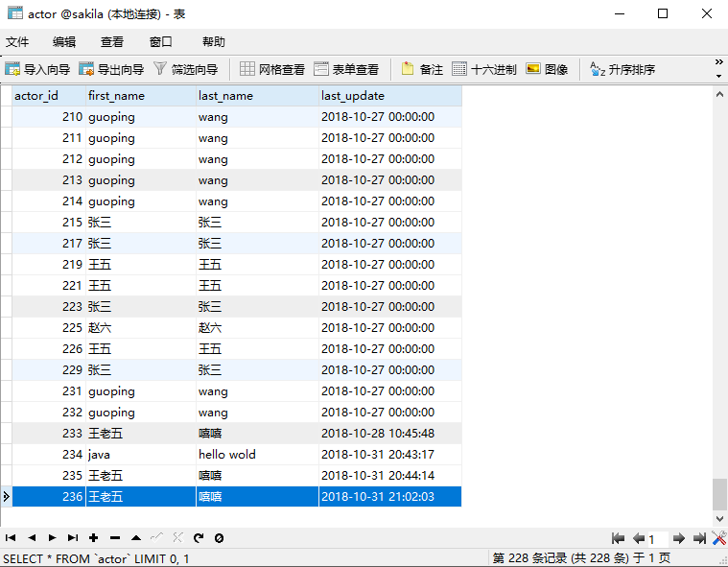Select last_name 嘻嘻 in row 235

point(258,476)
